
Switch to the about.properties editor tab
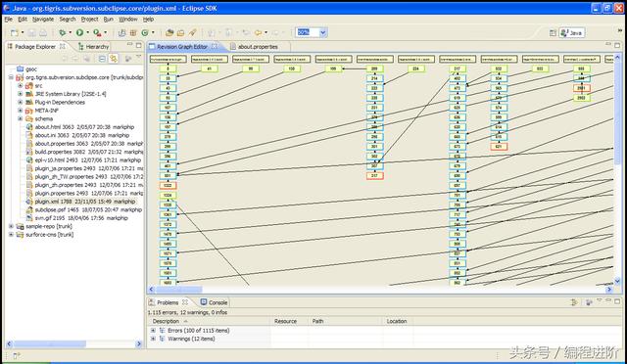point(257,47)
